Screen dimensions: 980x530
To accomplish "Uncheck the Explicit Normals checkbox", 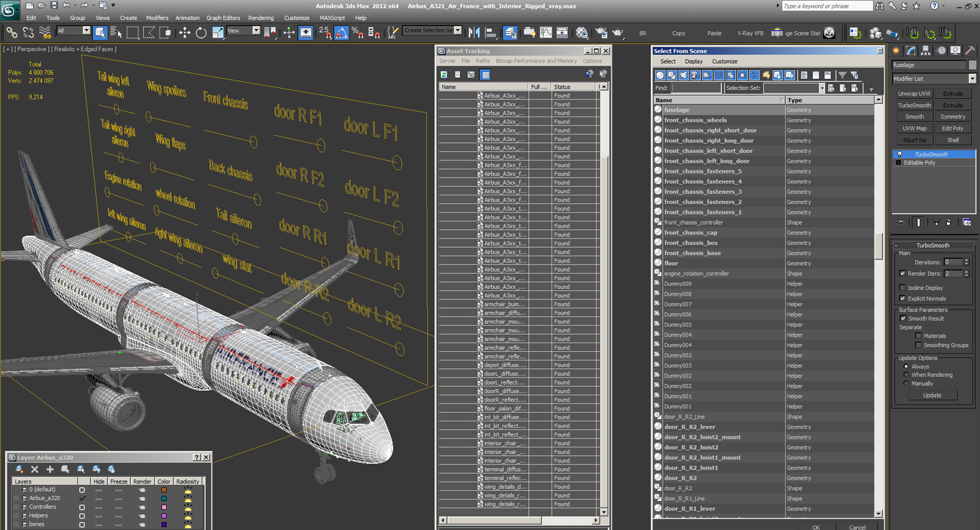I will [903, 298].
